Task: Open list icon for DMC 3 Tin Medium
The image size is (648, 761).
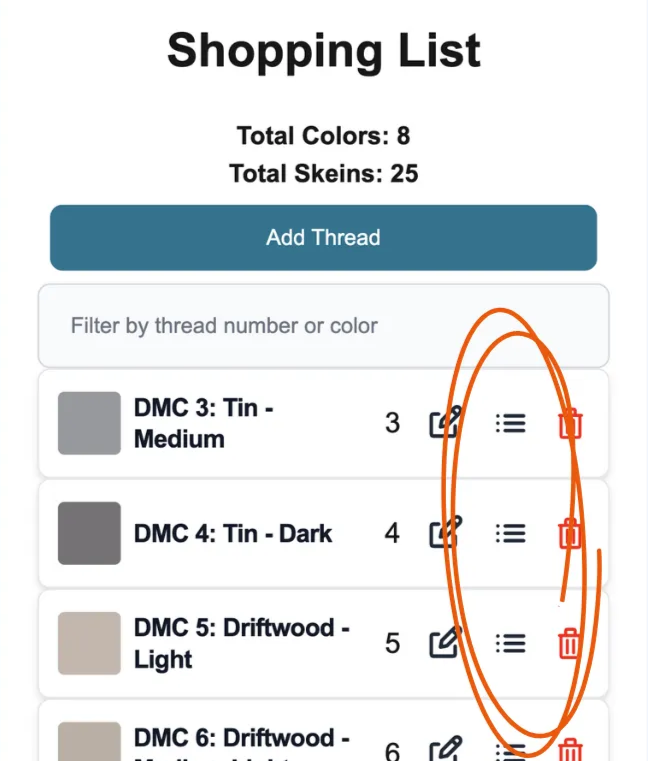Action: 510,423
